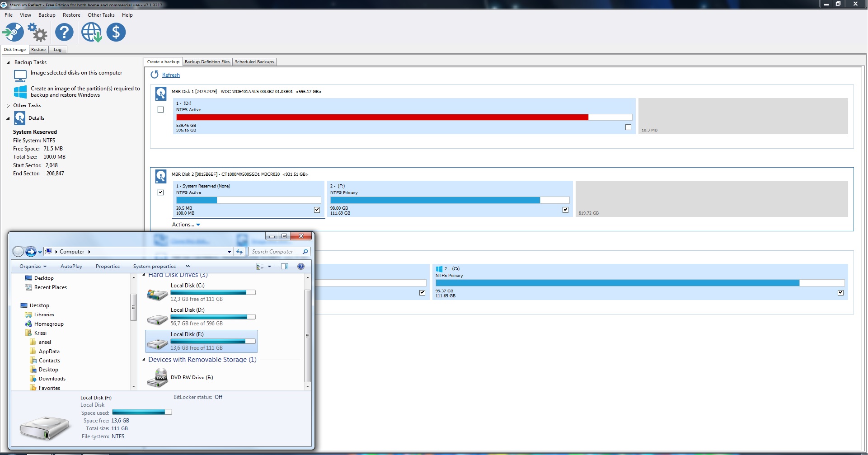Click the circular refresh arrow icon
Viewport: 868px width, 455px height.
point(155,75)
